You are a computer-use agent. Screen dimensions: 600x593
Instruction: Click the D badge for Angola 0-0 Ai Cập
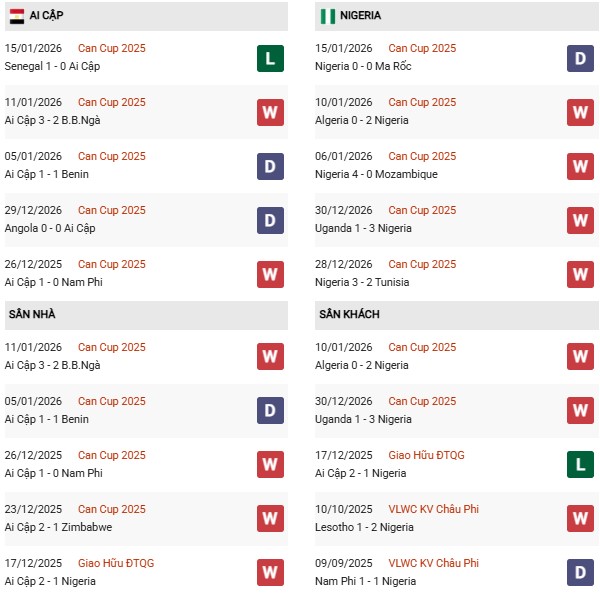[269, 220]
